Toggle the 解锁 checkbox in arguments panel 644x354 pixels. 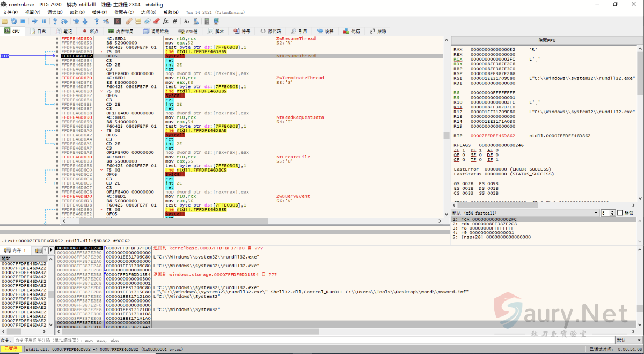click(x=620, y=213)
